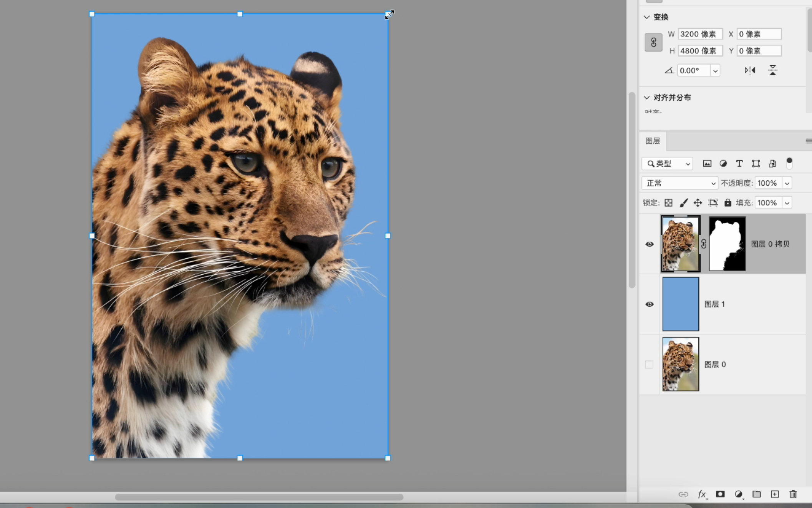This screenshot has width=812, height=508.
Task: Collapse the 对齐并分布 section
Action: point(647,98)
